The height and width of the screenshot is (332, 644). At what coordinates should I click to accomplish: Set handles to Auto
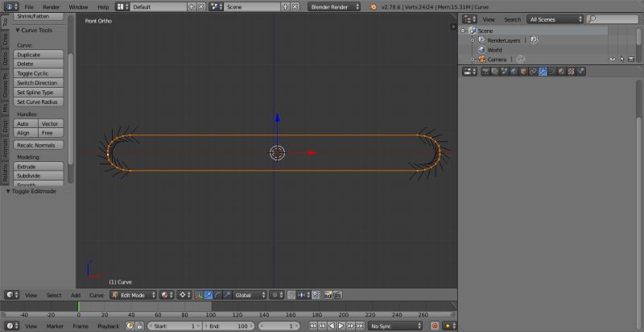click(x=26, y=123)
